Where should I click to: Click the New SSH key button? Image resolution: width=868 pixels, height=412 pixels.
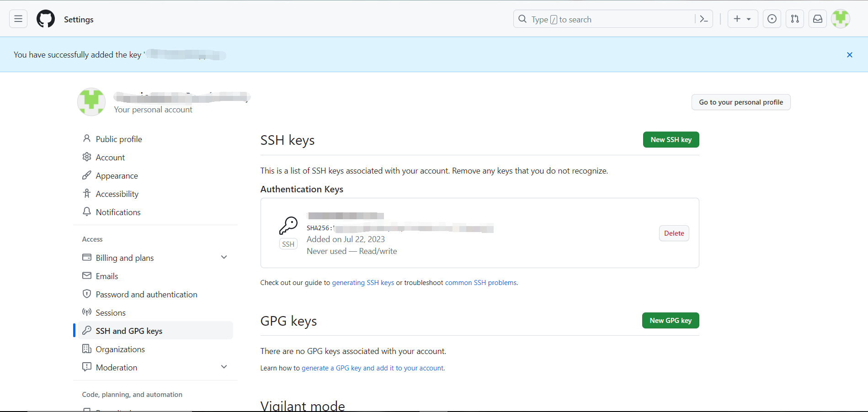pos(671,140)
